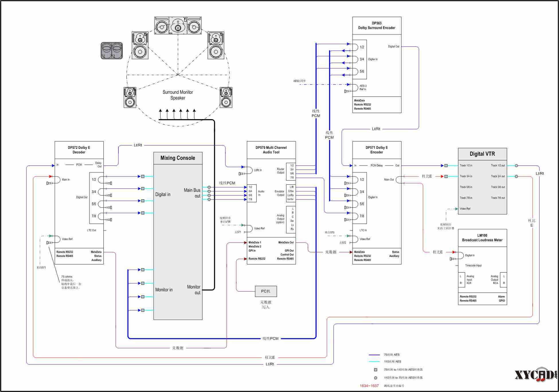The height and width of the screenshot is (392, 559).
Task: Select the red 1634~1637 legend text
Action: [x=369, y=386]
